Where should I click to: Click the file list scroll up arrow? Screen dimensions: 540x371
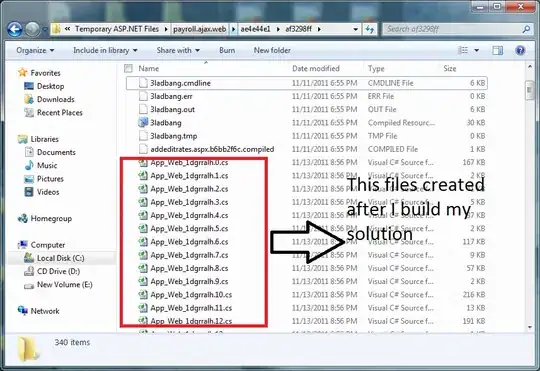pos(530,66)
